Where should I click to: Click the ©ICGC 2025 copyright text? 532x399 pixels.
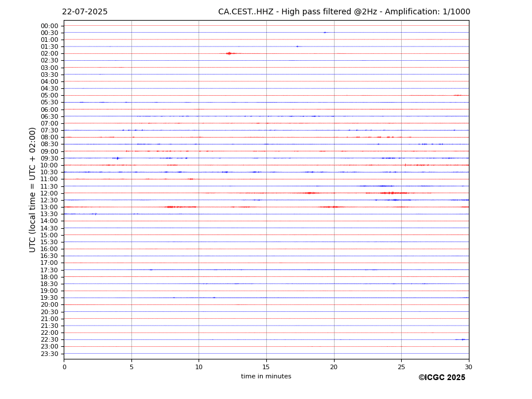coord(442,378)
